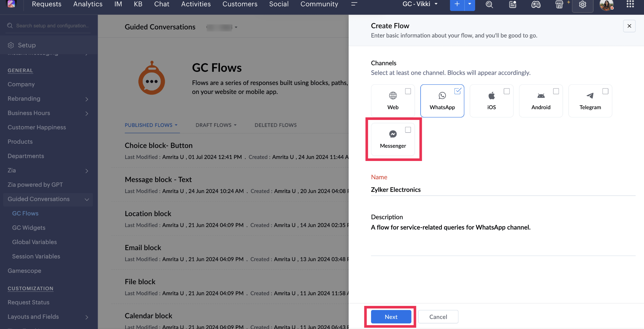Open the Analytics menu
Viewport: 644px width, 329px height.
(88, 4)
